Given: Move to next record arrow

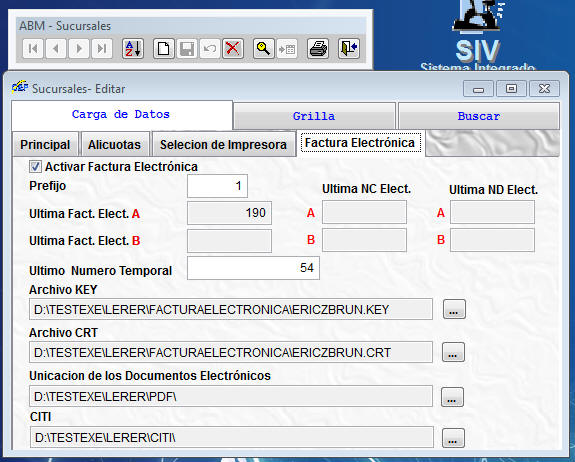Looking at the screenshot, I should (79, 48).
